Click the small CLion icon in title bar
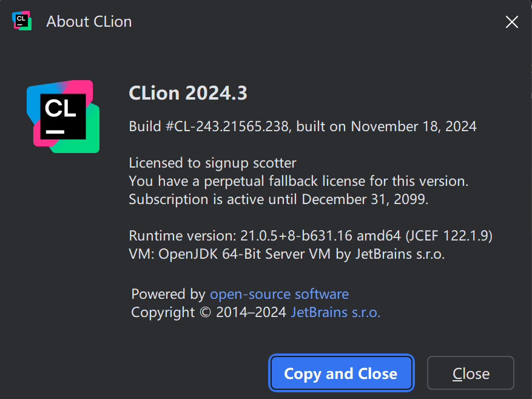Screen dimensions: 532x399 pyautogui.click(x=22, y=21)
